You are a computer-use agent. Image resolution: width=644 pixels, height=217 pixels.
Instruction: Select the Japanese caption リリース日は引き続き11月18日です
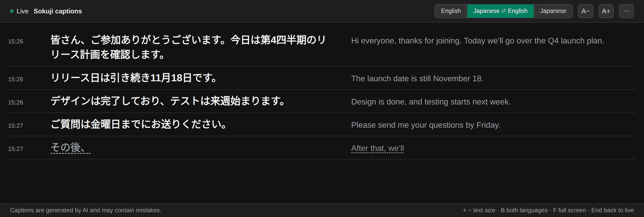pos(134,78)
